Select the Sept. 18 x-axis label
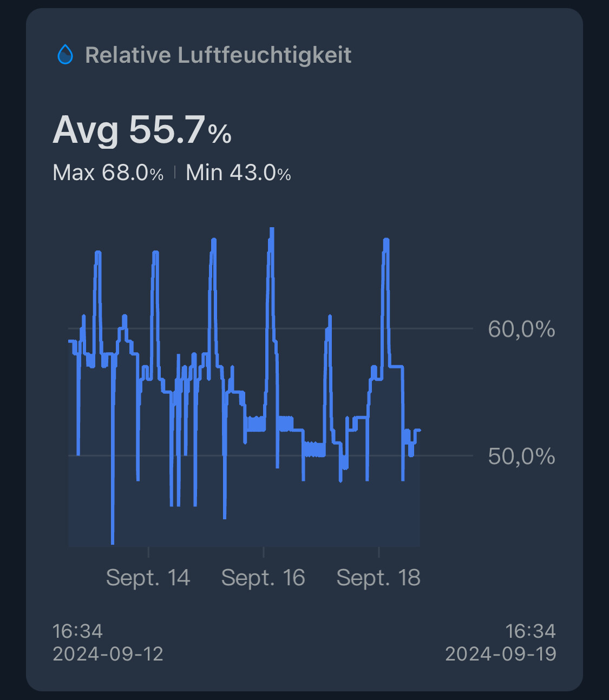 pyautogui.click(x=378, y=578)
